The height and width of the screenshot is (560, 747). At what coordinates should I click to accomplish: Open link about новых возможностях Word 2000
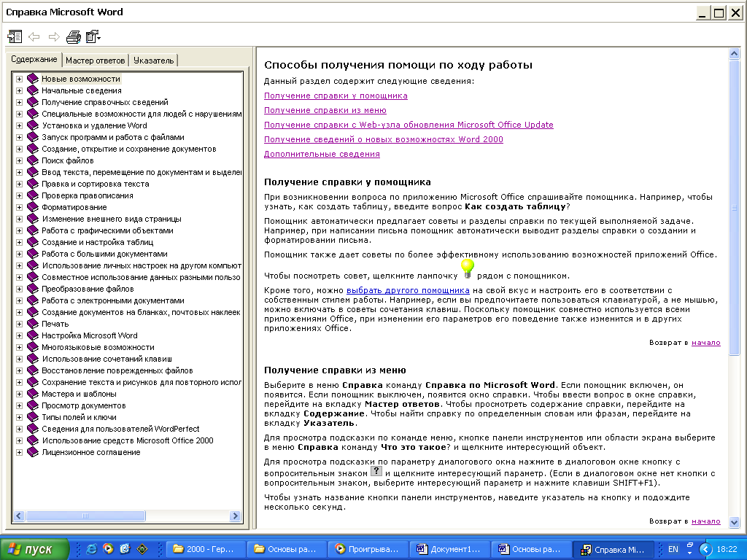click(384, 139)
